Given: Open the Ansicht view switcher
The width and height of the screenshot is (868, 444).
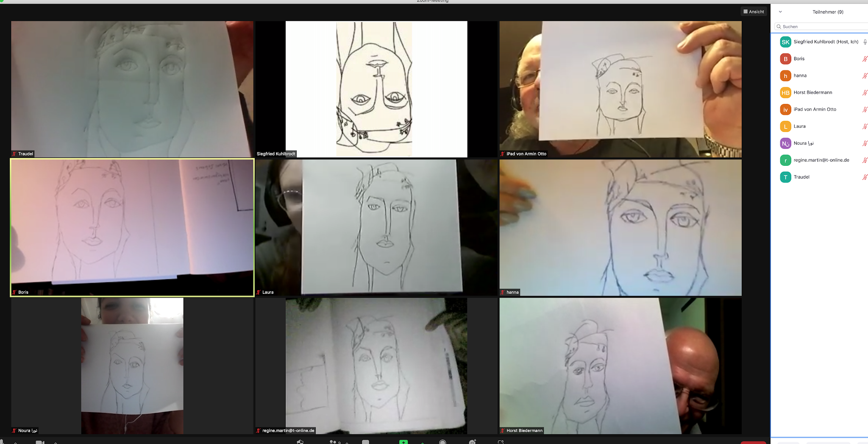Looking at the screenshot, I should tap(754, 11).
